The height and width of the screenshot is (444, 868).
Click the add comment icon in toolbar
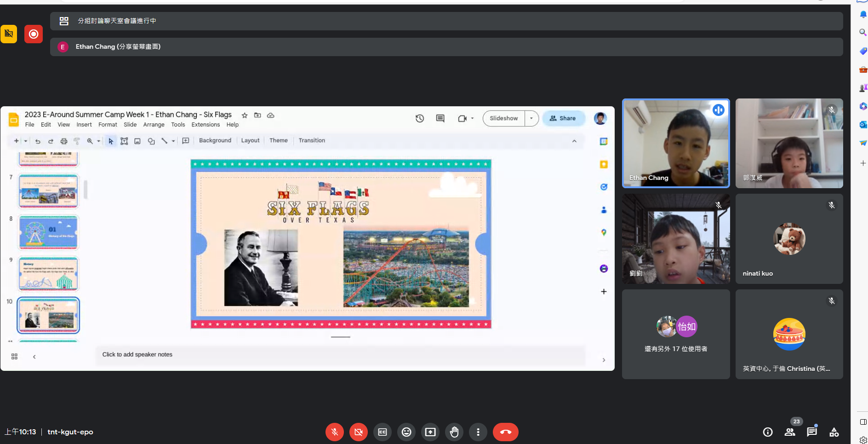[186, 141]
